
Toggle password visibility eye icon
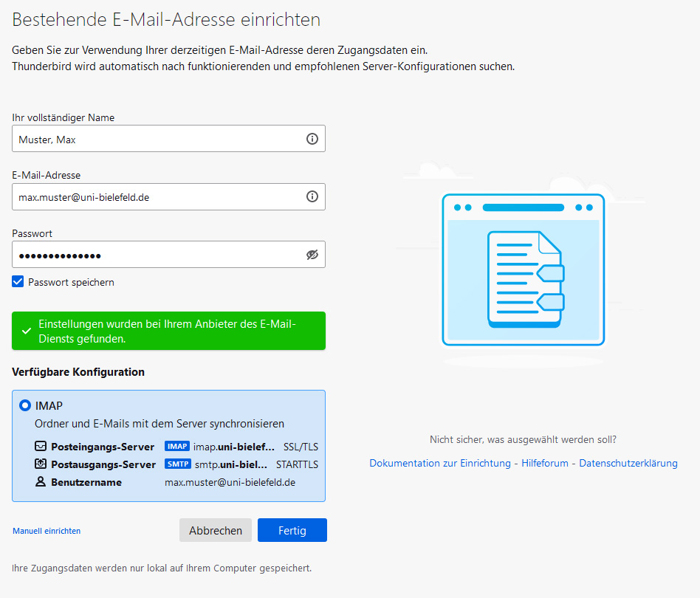pos(312,255)
